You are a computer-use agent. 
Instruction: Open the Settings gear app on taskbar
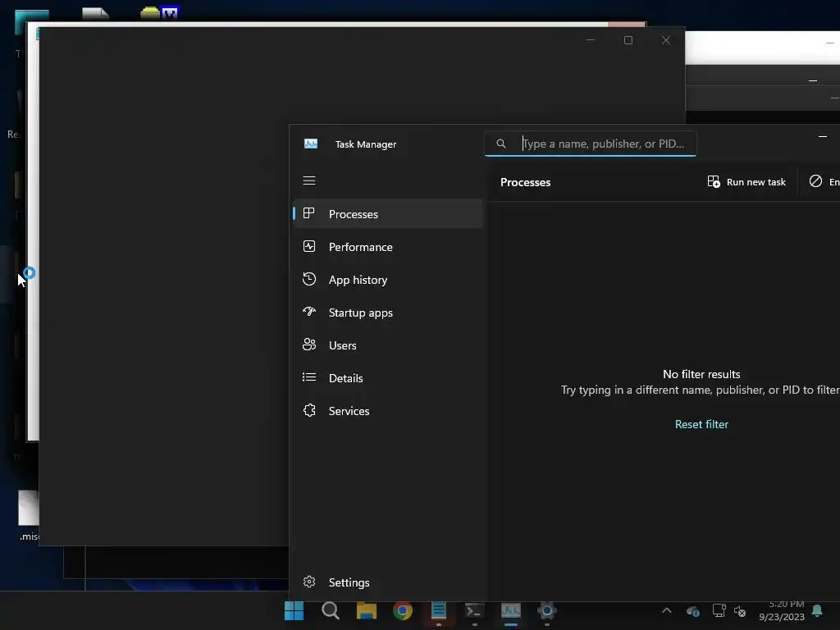[x=547, y=610]
